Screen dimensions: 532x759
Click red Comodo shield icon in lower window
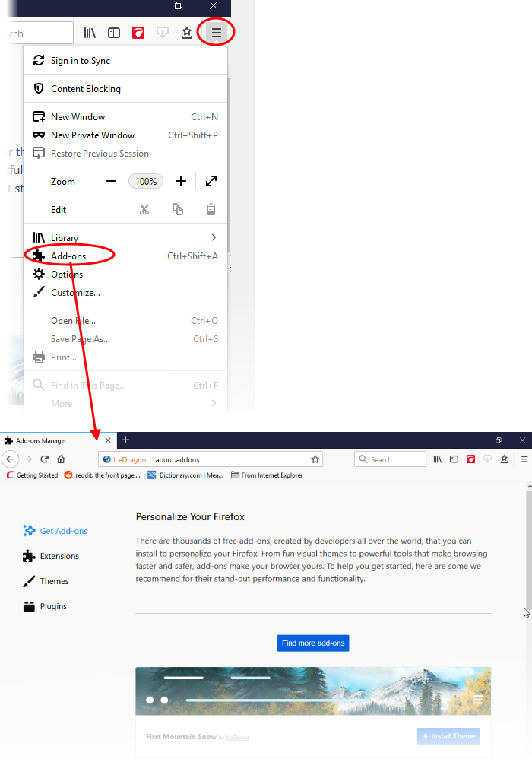tap(470, 459)
